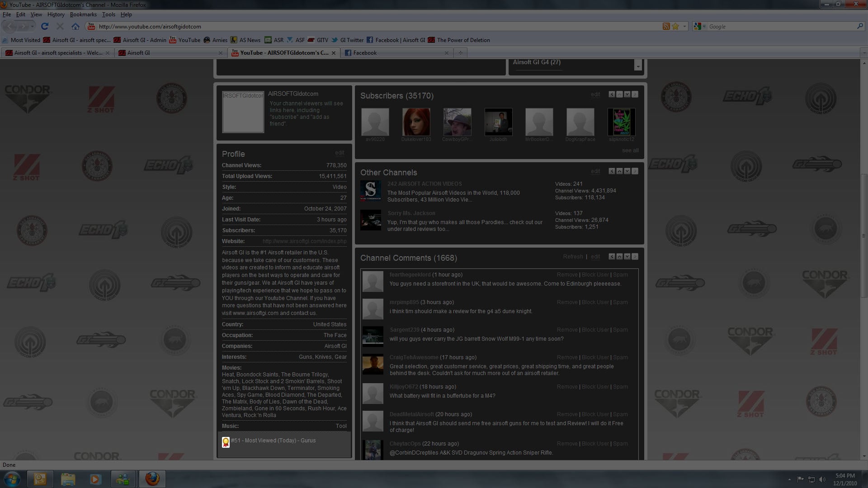Screen dimensions: 868x488
Task: Click the Firefox reload button
Action: tap(45, 26)
